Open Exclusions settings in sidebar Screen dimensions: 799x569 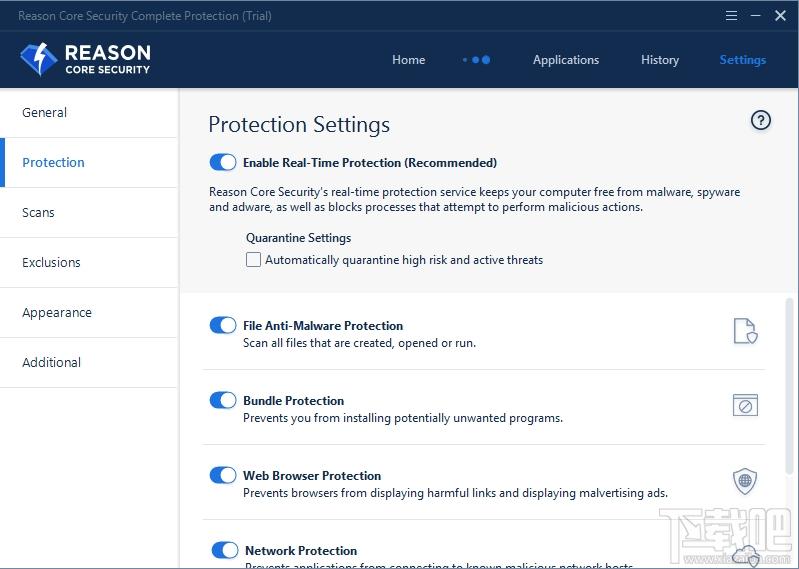coord(89,262)
